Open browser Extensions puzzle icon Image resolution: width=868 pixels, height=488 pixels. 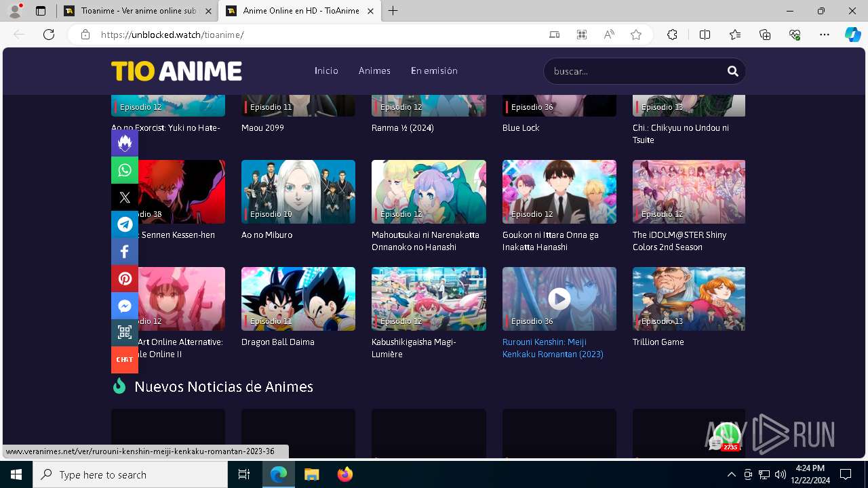pyautogui.click(x=672, y=35)
